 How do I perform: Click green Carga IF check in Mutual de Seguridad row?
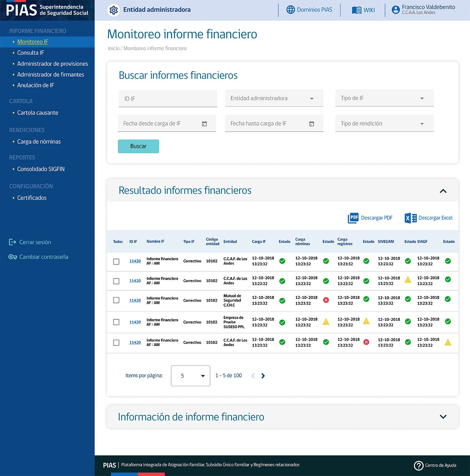[x=282, y=301]
